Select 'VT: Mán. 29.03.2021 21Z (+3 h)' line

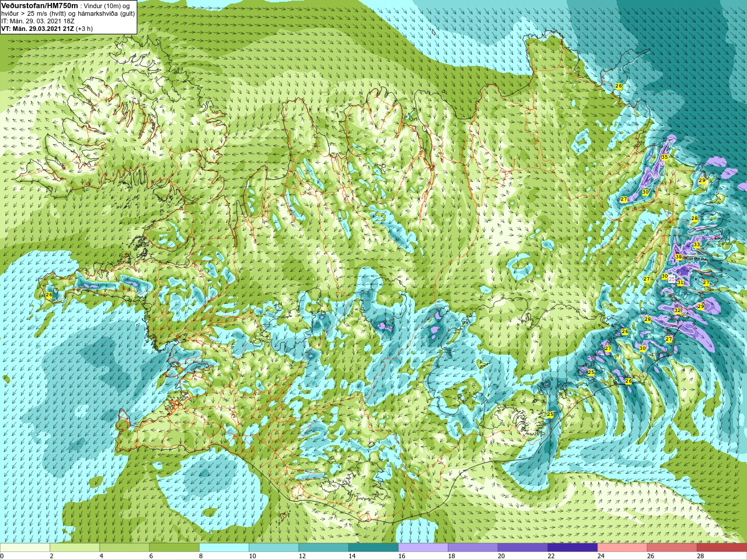pos(47,29)
